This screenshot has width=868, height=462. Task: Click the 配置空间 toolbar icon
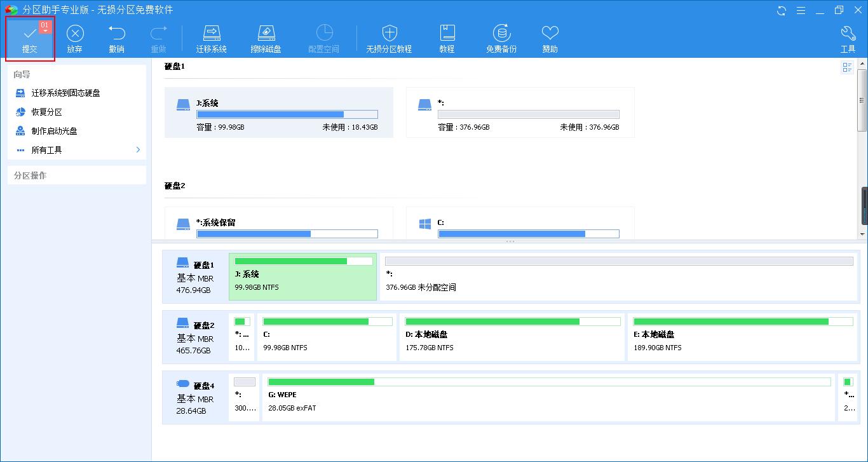tap(324, 37)
